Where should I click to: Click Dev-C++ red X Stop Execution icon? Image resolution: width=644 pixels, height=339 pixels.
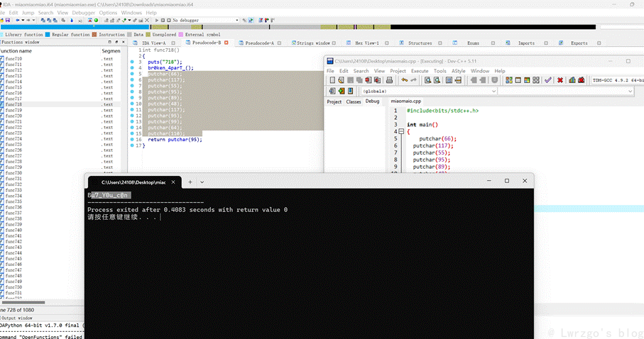coord(560,80)
